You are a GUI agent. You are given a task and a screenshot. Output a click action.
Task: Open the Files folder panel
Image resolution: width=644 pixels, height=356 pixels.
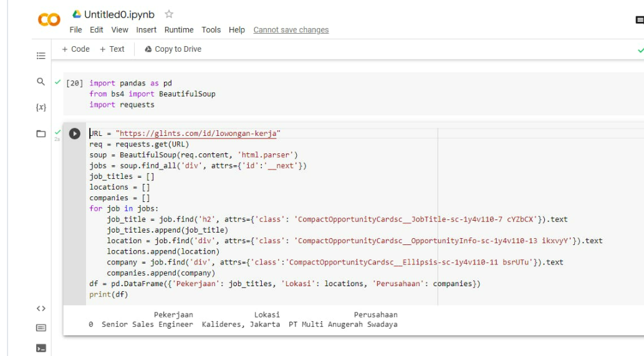41,133
